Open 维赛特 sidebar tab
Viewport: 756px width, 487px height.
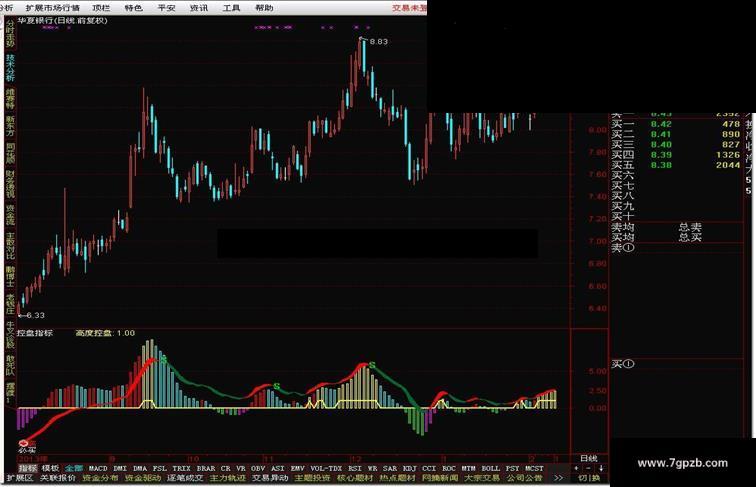10,98
